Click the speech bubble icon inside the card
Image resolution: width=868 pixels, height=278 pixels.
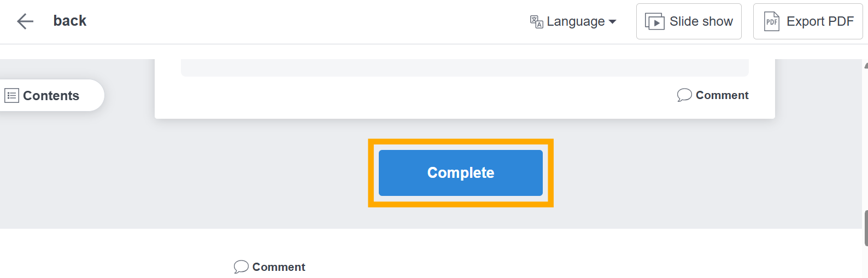click(684, 95)
